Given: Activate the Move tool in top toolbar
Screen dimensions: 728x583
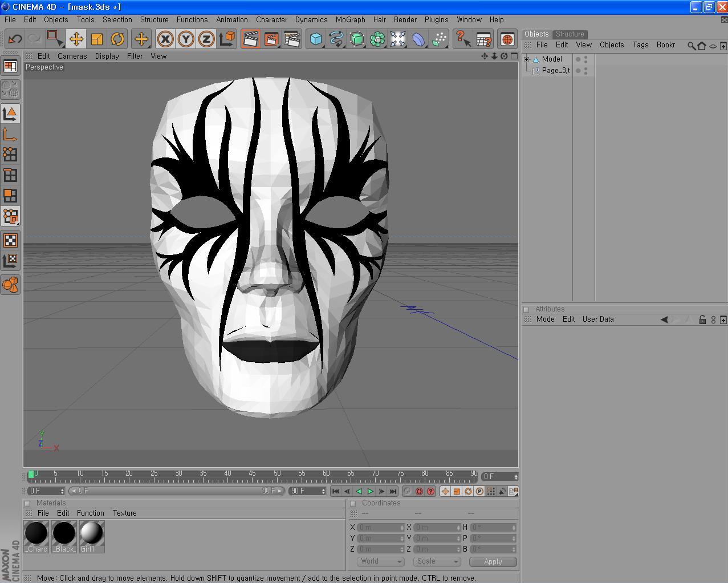Looking at the screenshot, I should 76,39.
